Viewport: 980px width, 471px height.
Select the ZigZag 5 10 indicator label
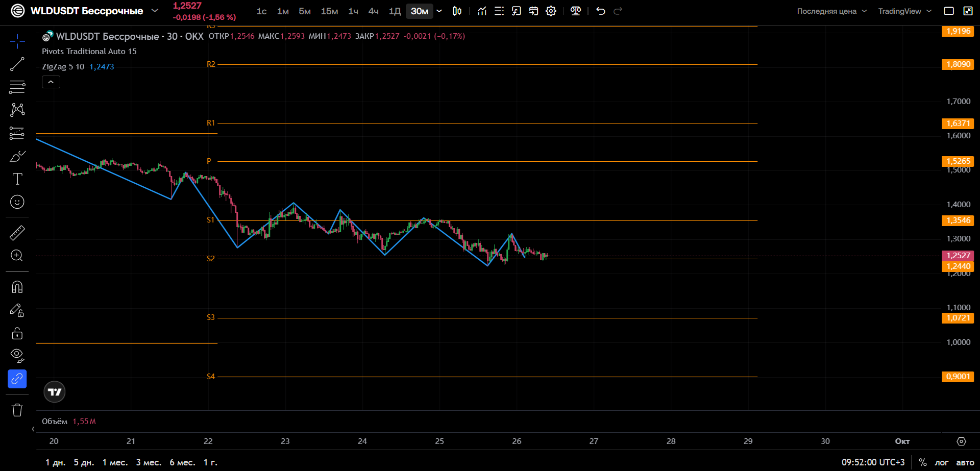tap(63, 67)
